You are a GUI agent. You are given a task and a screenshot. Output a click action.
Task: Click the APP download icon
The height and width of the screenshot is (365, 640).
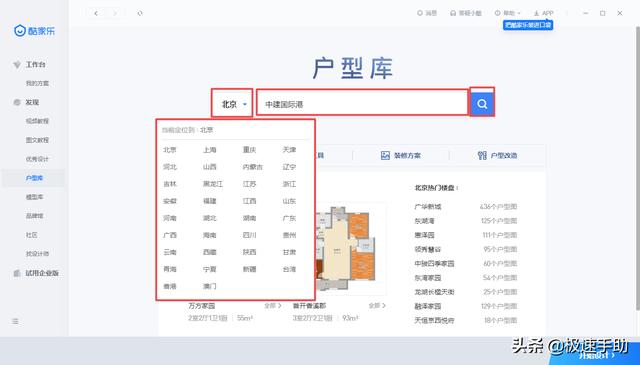(x=544, y=13)
